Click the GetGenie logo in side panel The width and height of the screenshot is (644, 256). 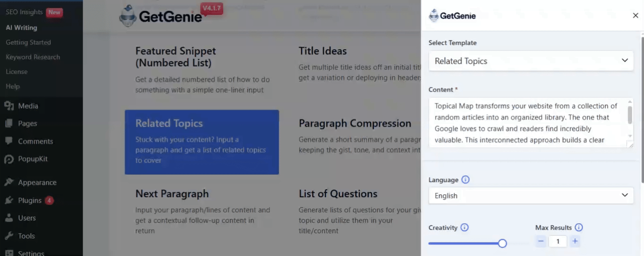[x=452, y=16]
